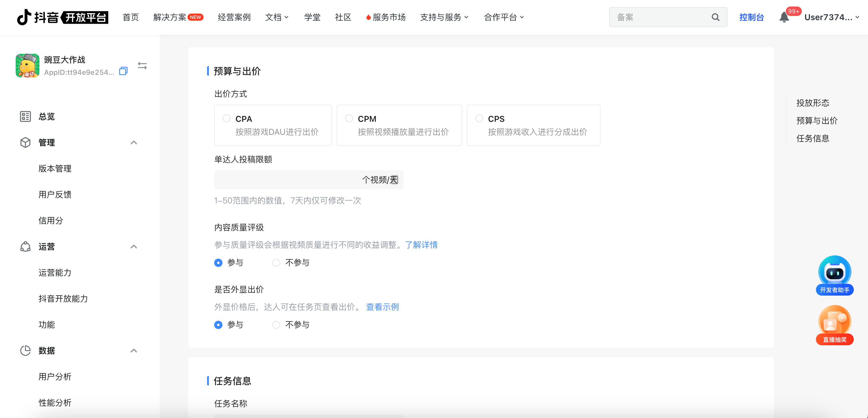This screenshot has width=868, height=418.
Task: Open 运营能力 in the sidebar
Action: (x=55, y=273)
